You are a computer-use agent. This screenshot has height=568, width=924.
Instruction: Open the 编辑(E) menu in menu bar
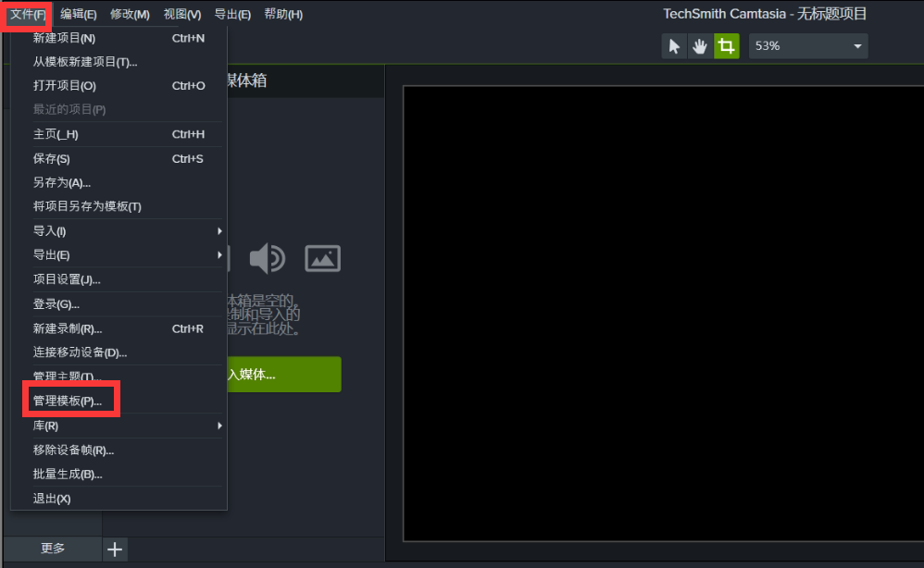click(79, 14)
